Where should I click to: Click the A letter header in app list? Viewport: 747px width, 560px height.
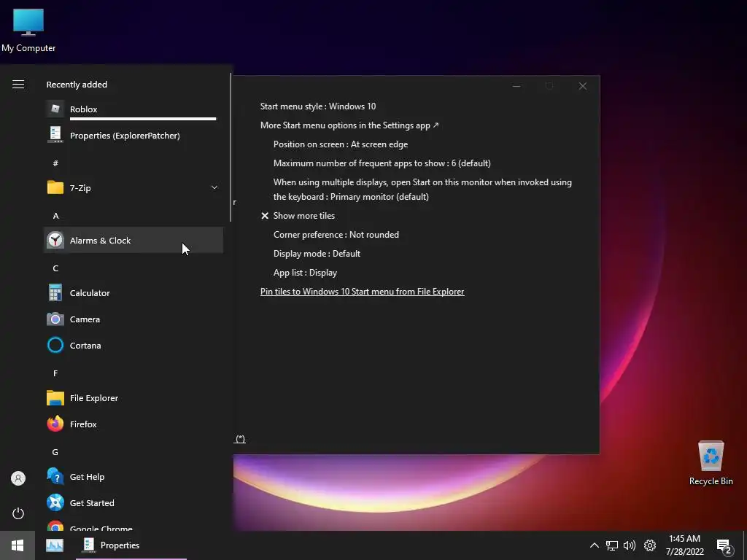click(55, 216)
